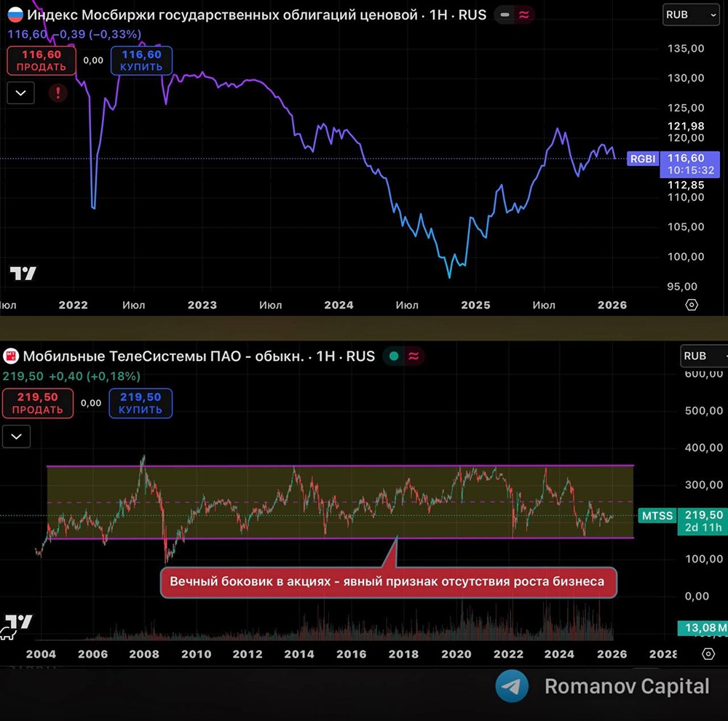Click the red wavy indicator on MTSS title
The image size is (728, 721).
(x=414, y=356)
